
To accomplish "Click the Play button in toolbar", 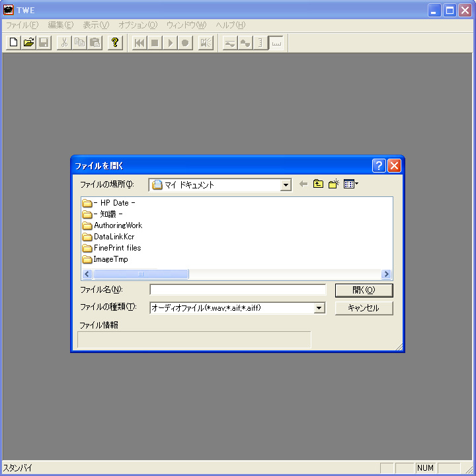I will tap(170, 42).
